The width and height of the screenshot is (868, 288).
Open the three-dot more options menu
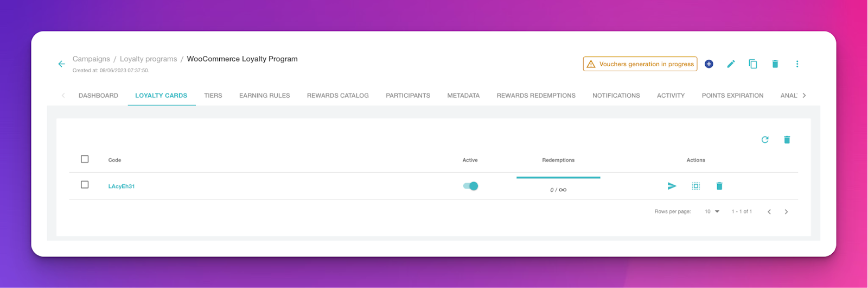(x=797, y=64)
